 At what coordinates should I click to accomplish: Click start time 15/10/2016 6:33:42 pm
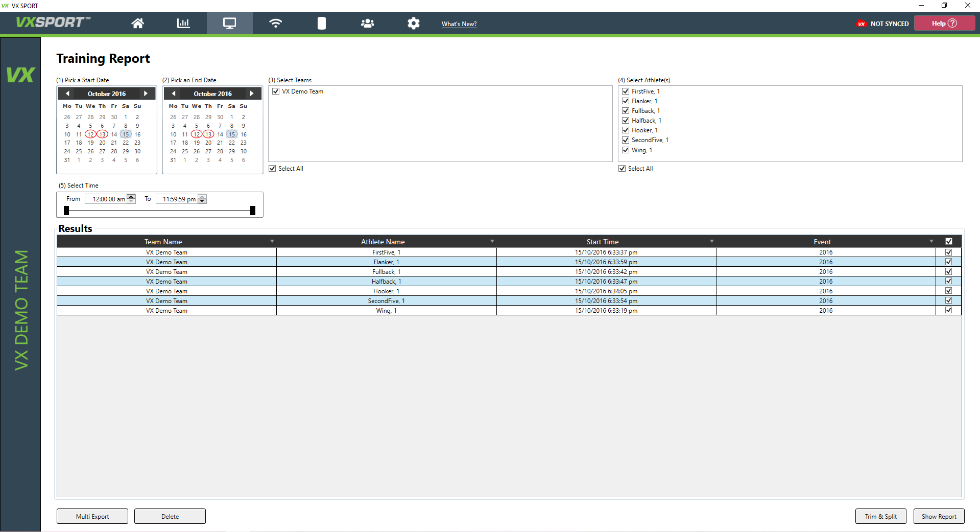606,272
